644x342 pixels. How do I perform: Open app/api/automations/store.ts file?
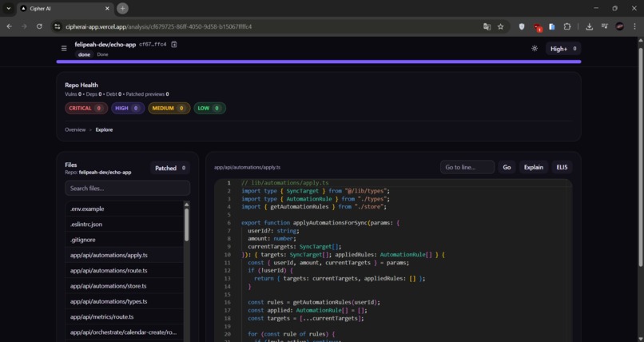125,286
